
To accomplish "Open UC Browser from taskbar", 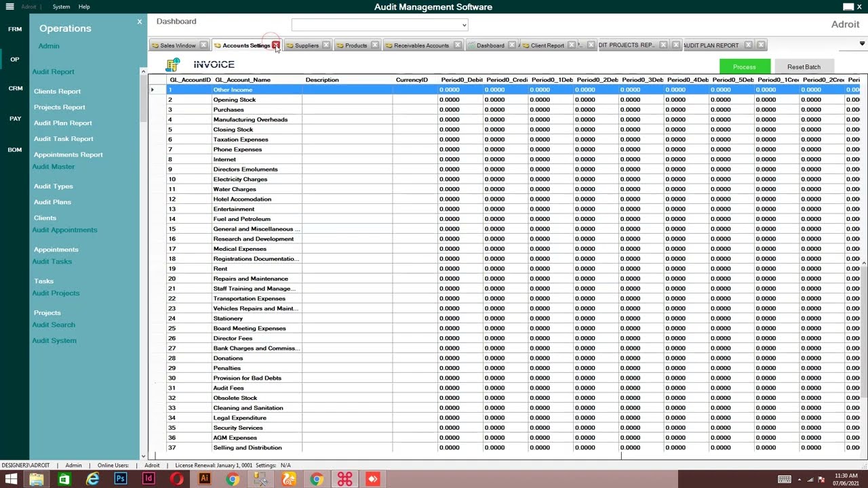I will pyautogui.click(x=289, y=479).
